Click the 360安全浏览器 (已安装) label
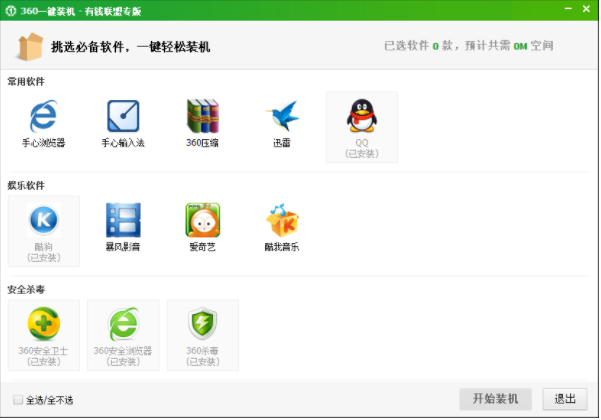This screenshot has height=420, width=601. click(x=123, y=356)
